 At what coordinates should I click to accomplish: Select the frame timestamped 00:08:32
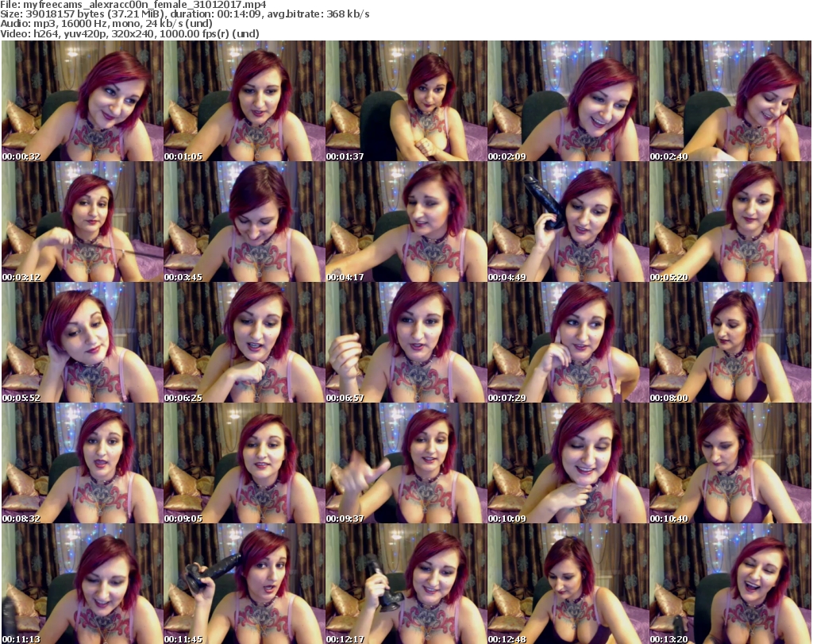(82, 463)
